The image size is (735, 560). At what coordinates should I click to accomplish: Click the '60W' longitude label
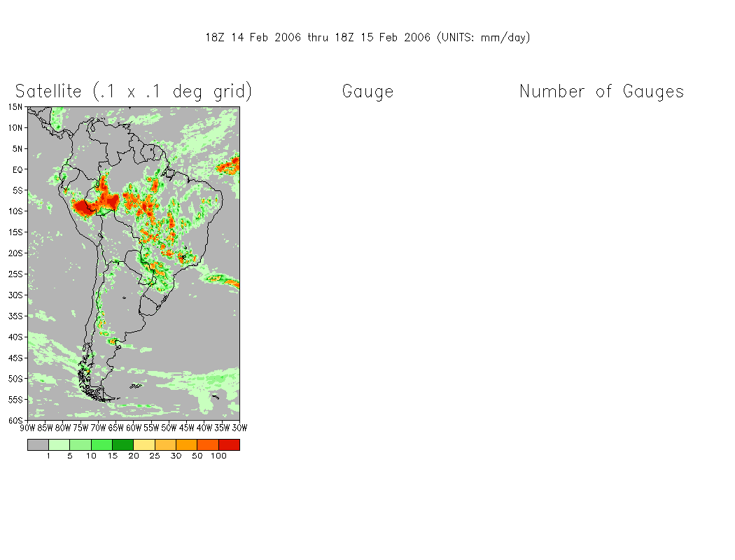tap(134, 428)
